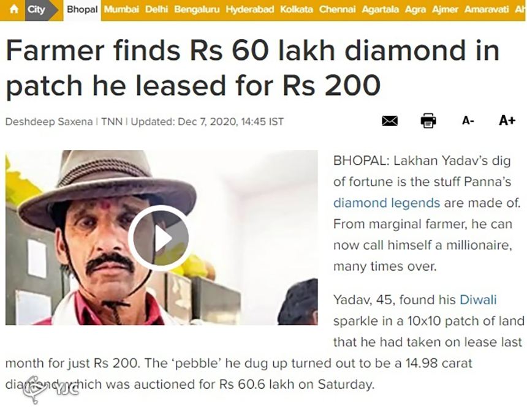Image resolution: width=527 pixels, height=420 pixels.
Task: Click the print article icon
Action: 428,121
